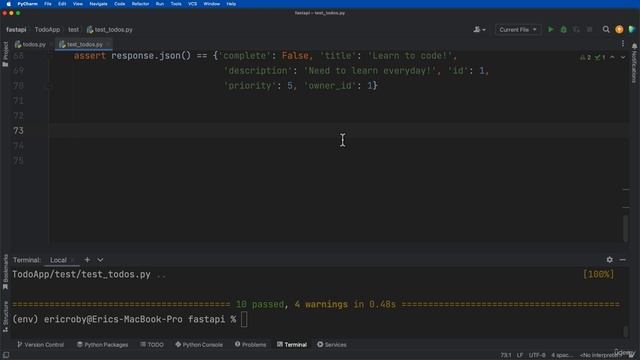Open the Refactor menu
This screenshot has width=640, height=360.
(x=140, y=4)
